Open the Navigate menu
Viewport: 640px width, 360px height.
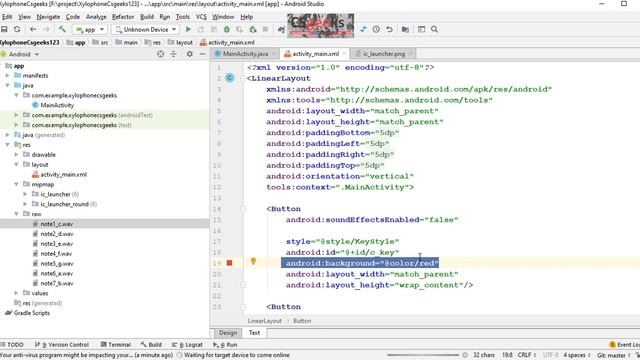click(48, 17)
